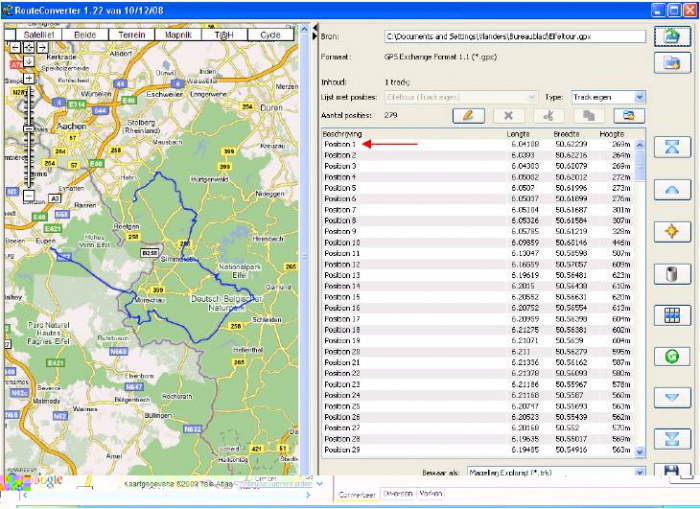Pan the map right with the arrow
This screenshot has height=509, width=700.
click(x=42, y=47)
